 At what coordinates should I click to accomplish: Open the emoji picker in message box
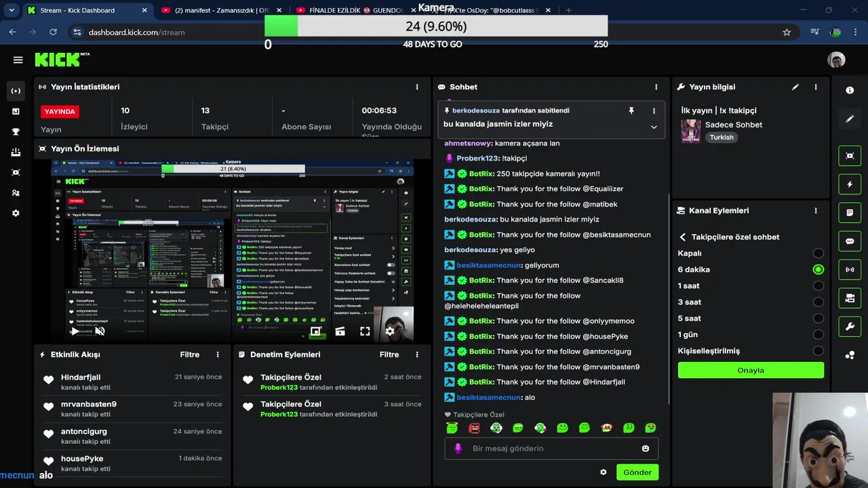click(645, 448)
